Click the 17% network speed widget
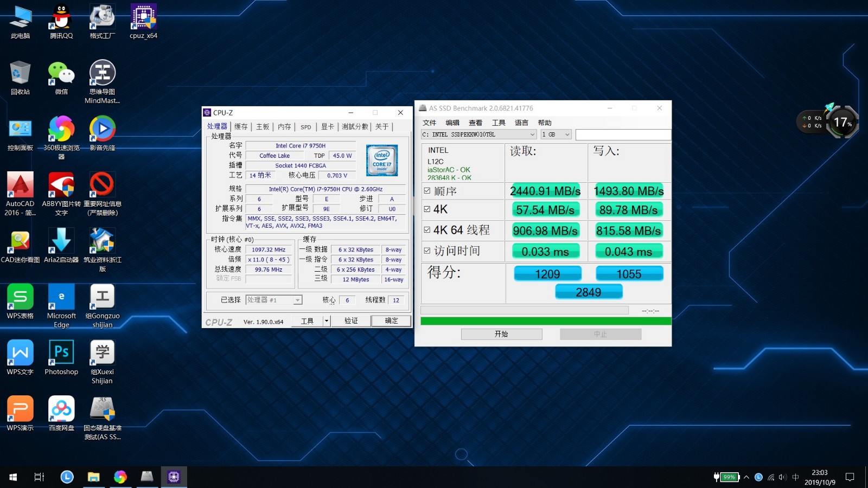 pyautogui.click(x=841, y=122)
